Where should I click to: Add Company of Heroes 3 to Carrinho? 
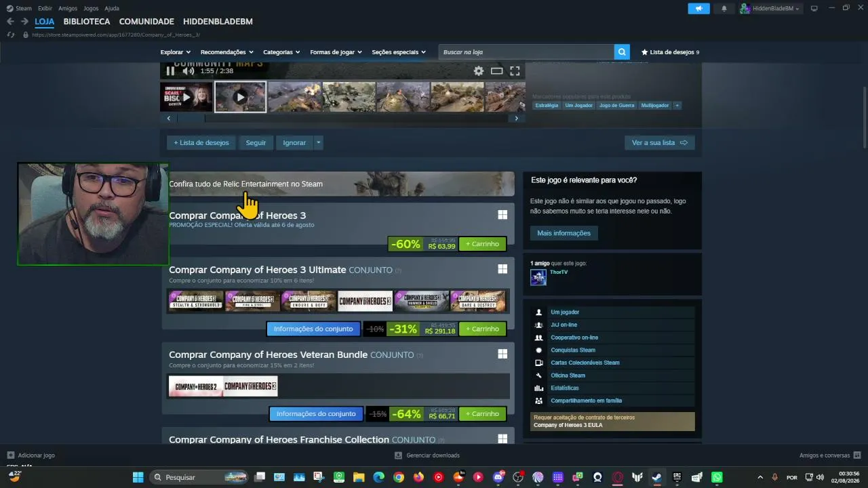point(482,244)
